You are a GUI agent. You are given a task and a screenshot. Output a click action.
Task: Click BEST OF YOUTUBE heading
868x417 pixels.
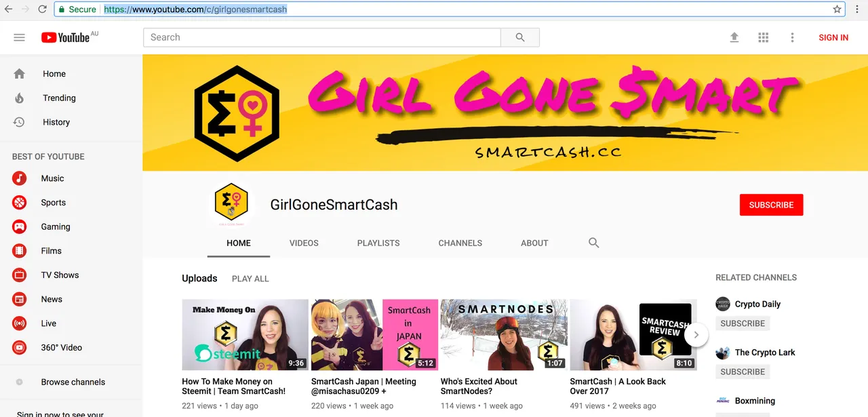(48, 157)
